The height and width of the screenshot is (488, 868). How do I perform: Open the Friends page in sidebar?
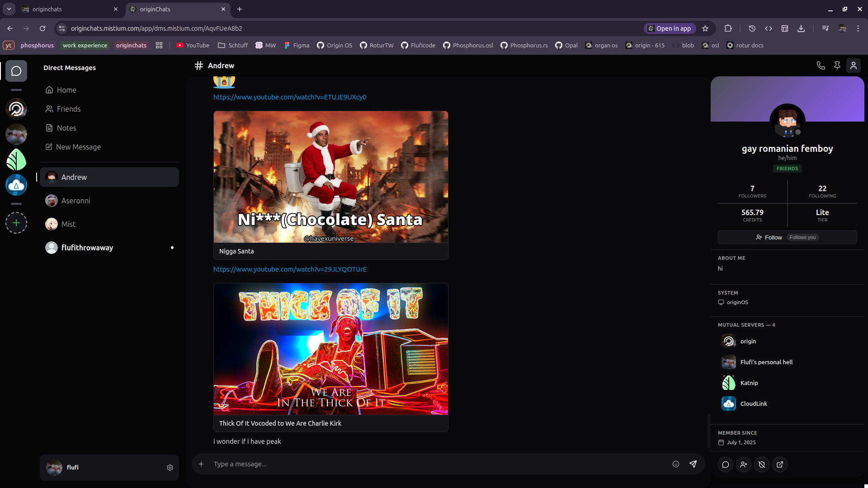(x=68, y=109)
